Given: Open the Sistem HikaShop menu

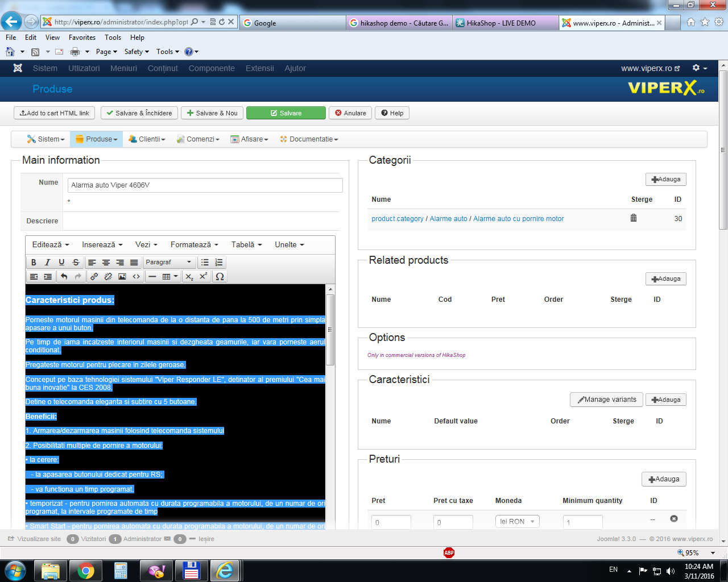Looking at the screenshot, I should click(46, 139).
